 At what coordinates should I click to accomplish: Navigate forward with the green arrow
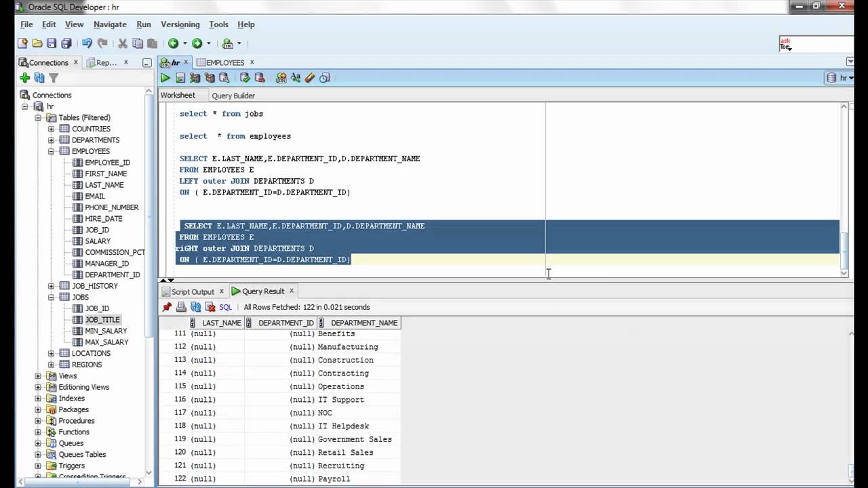pos(197,43)
